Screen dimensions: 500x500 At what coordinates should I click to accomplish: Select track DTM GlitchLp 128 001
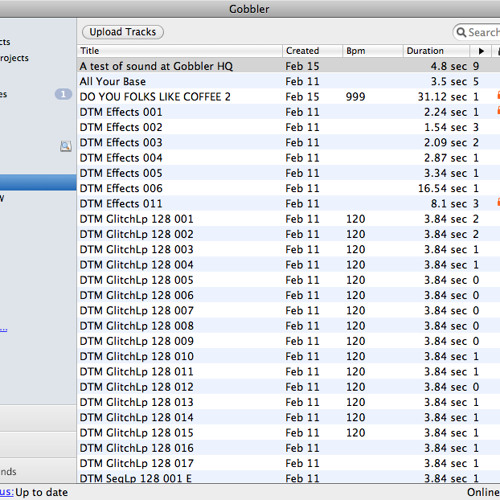(288, 219)
